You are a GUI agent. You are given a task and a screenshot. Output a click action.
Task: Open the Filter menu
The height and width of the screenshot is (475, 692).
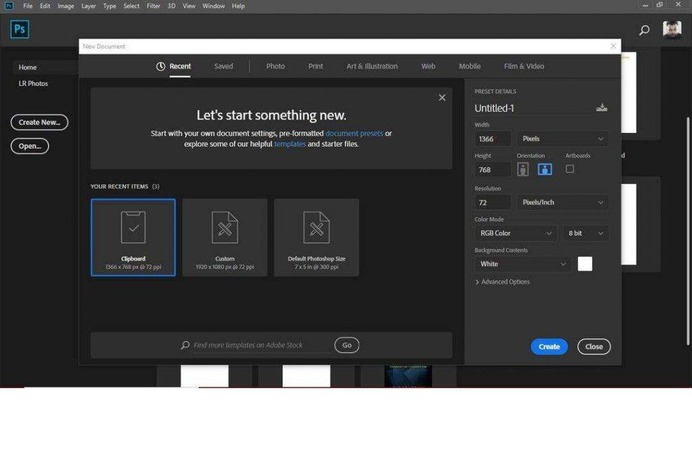tap(153, 6)
